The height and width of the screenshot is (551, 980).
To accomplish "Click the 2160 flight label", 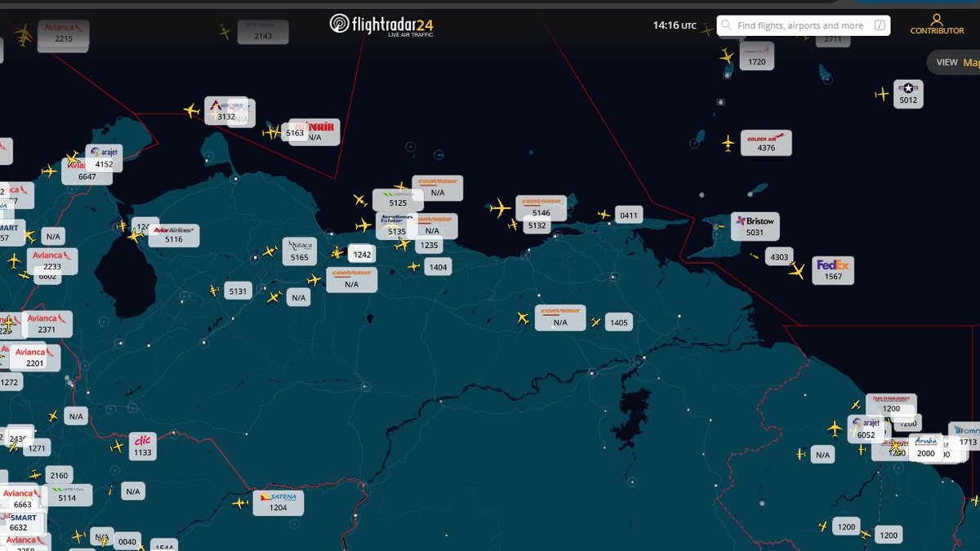I will 59,474.
